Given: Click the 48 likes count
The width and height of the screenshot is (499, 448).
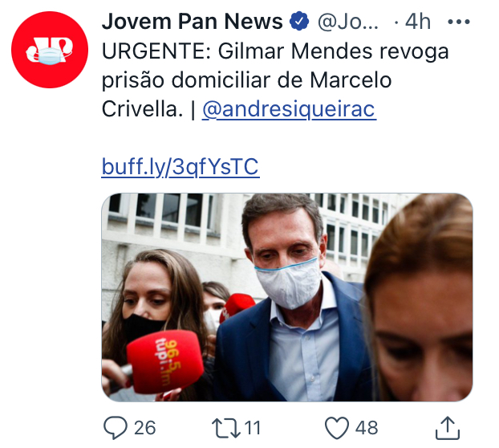Looking at the screenshot, I should pyautogui.click(x=367, y=428).
